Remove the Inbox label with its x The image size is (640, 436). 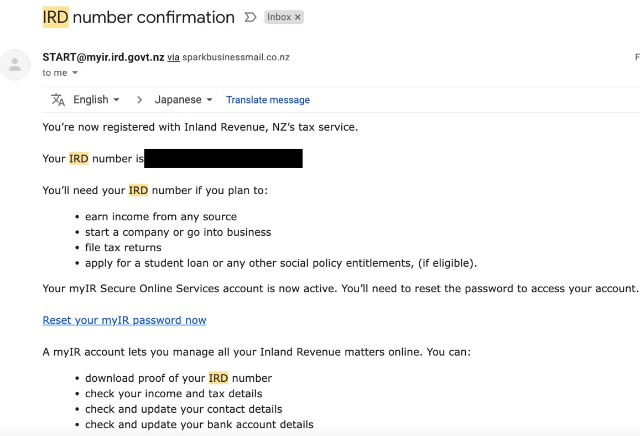(x=298, y=17)
